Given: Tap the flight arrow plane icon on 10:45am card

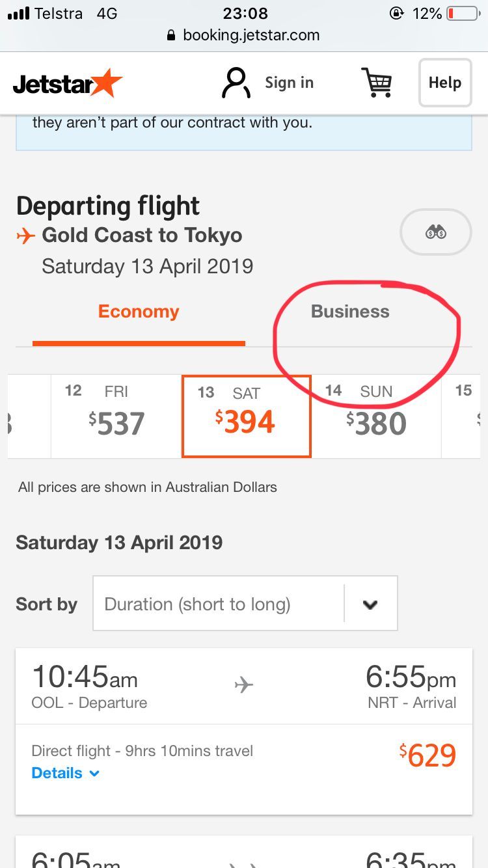Looking at the screenshot, I should [244, 685].
